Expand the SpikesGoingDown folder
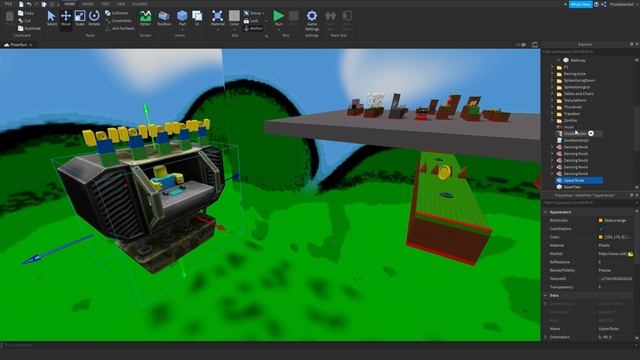Screen dimensions: 640x360 click(x=552, y=80)
